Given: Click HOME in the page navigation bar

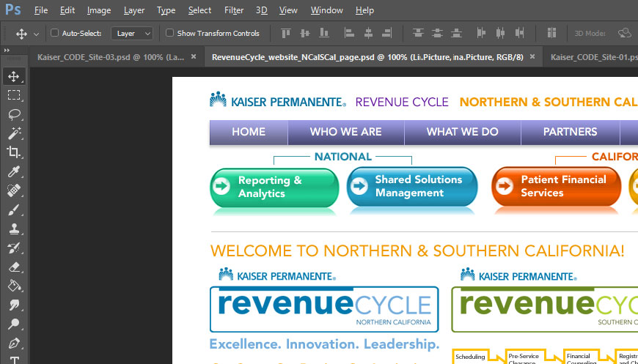Looking at the screenshot, I should tap(249, 132).
